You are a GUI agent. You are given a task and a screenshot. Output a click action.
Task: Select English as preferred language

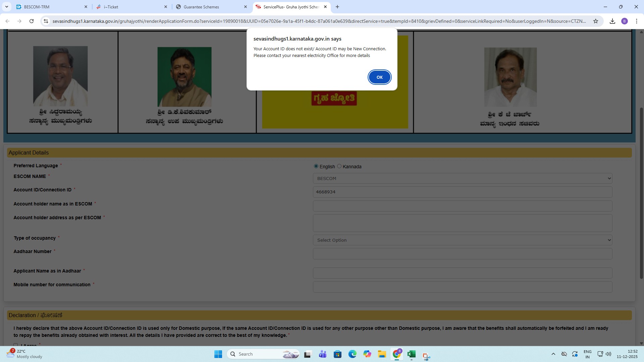[x=316, y=166]
